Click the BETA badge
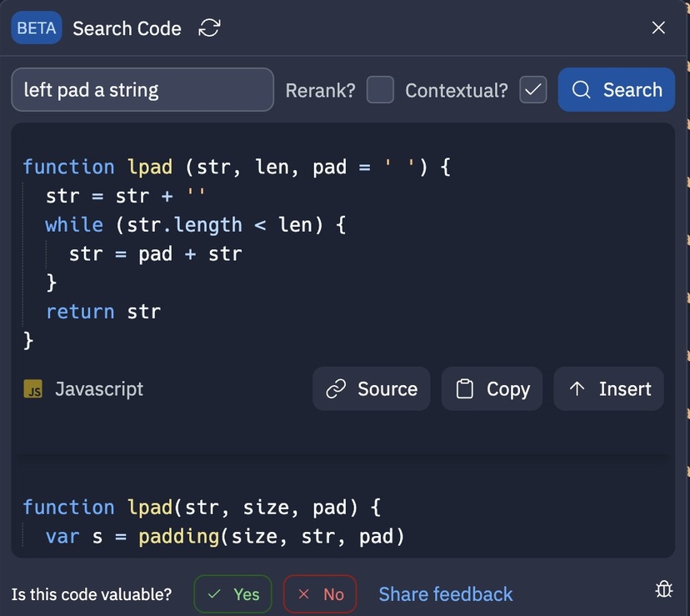Screen dimensions: 690x616 36,27
